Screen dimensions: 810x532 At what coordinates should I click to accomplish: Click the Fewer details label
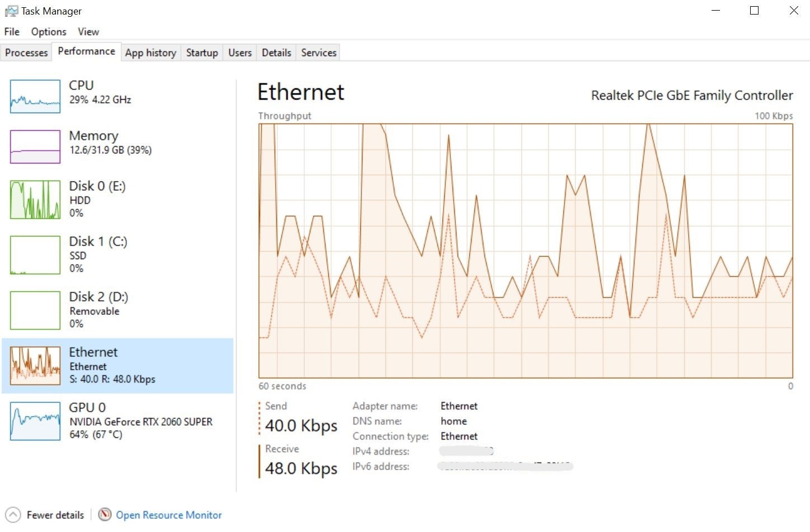point(55,515)
